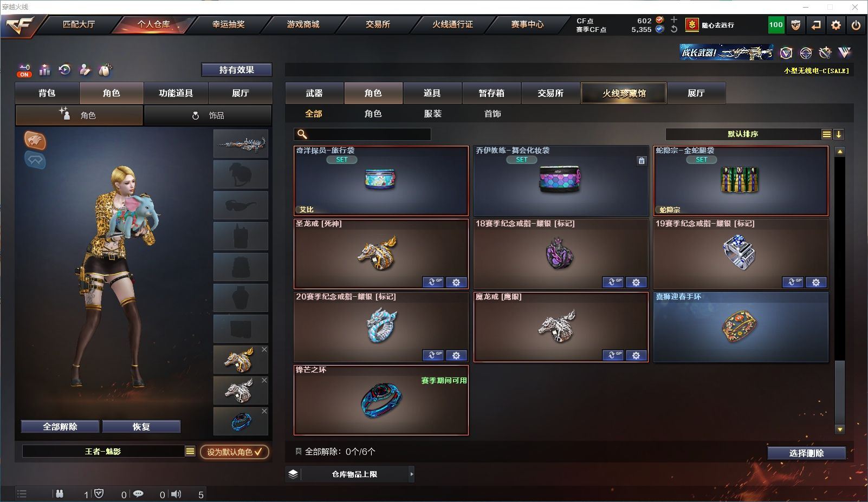This screenshot has height=502, width=868.
Task: Toggle the ON switch icon
Action: [x=24, y=70]
